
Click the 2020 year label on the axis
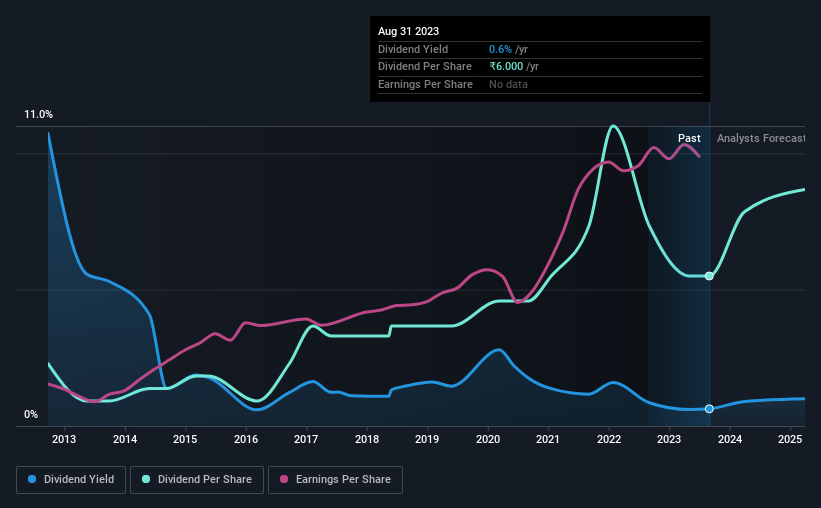pos(487,439)
